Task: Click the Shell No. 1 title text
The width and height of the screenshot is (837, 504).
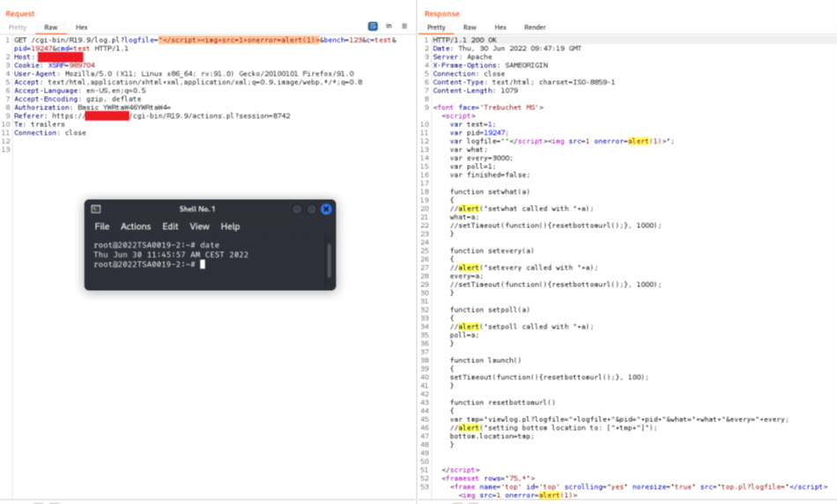Action: tap(197, 209)
